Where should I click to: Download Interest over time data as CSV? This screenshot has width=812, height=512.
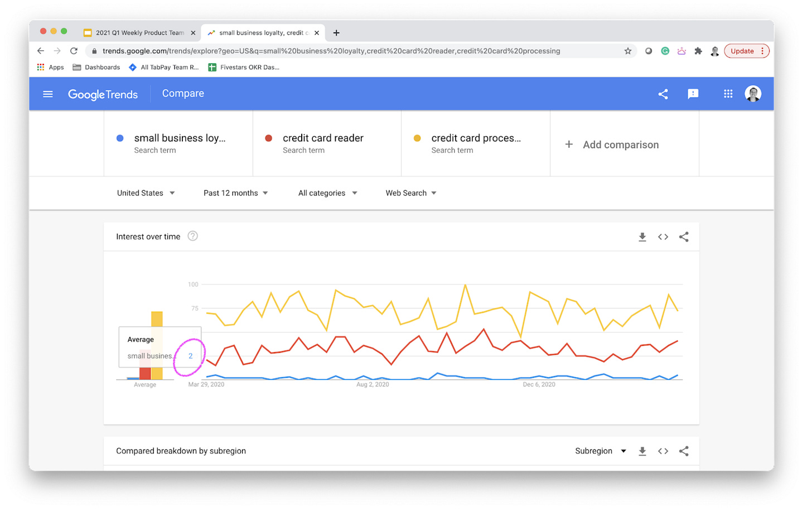click(642, 237)
